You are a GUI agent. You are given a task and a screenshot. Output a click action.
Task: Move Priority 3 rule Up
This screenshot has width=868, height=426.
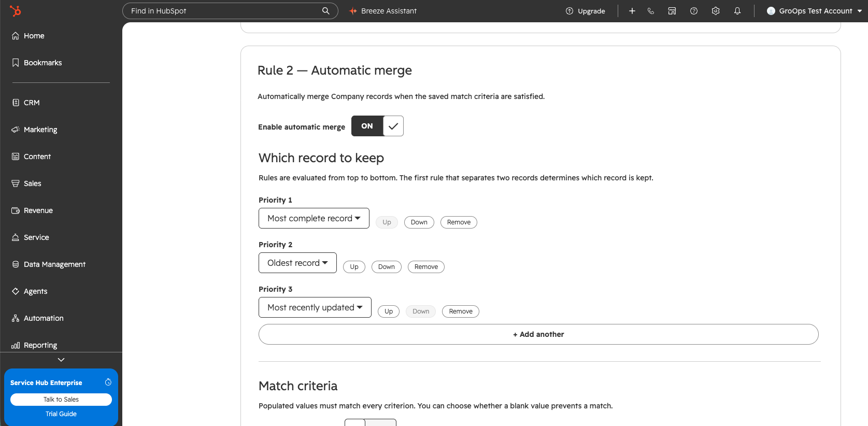(x=389, y=311)
